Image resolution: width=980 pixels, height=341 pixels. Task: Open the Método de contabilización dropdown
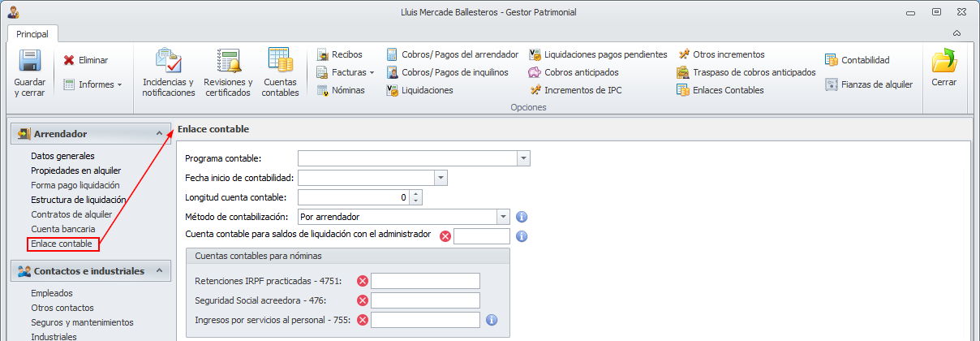[503, 217]
